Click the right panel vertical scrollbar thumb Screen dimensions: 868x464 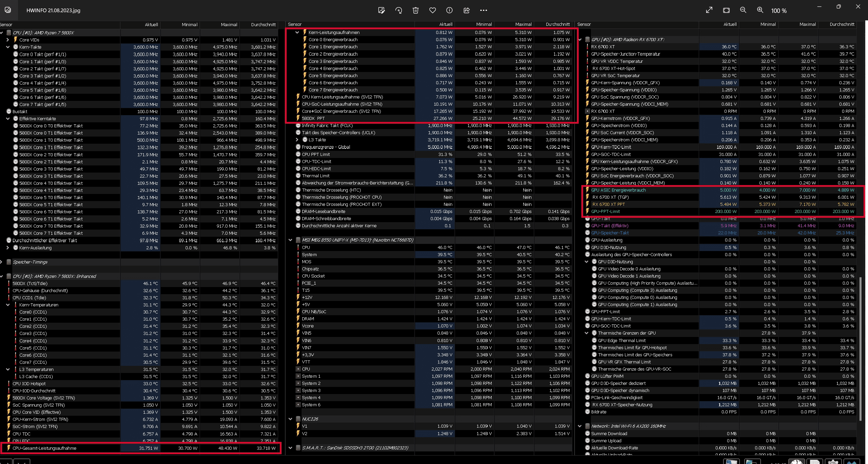861,349
